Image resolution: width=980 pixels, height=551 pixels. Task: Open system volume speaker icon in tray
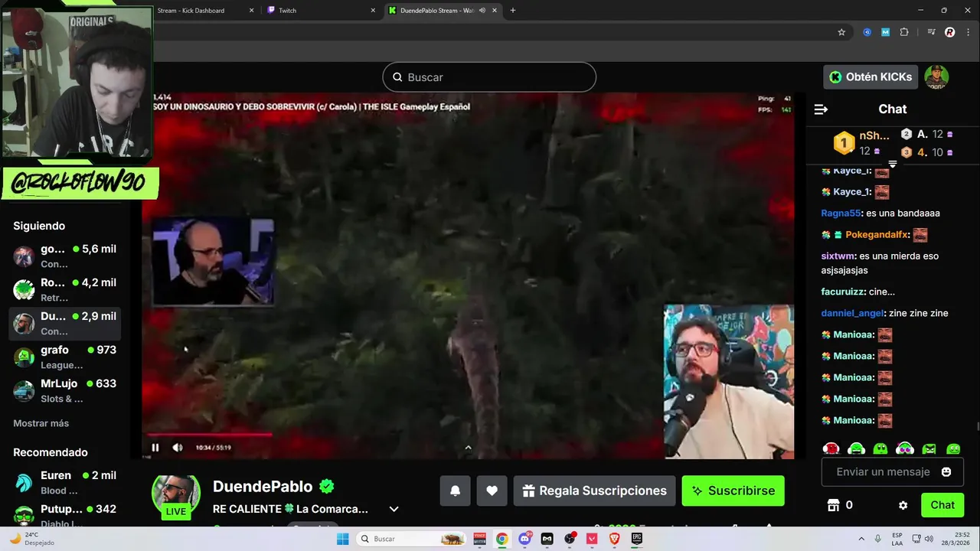929,539
